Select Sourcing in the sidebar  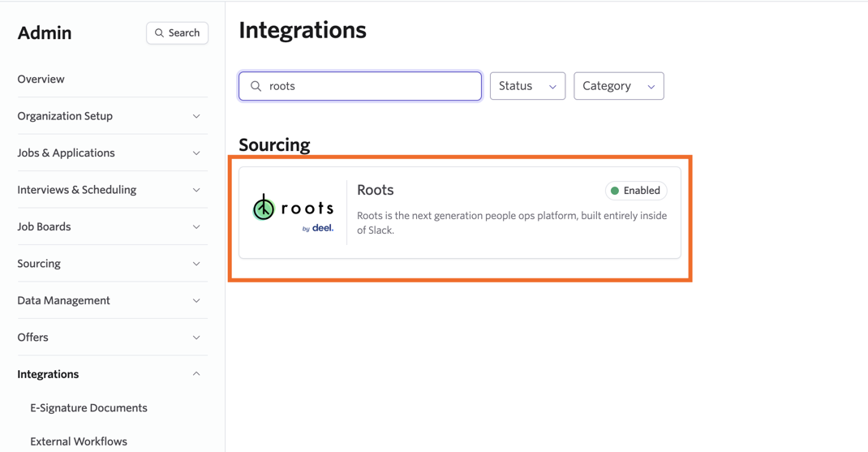click(39, 264)
